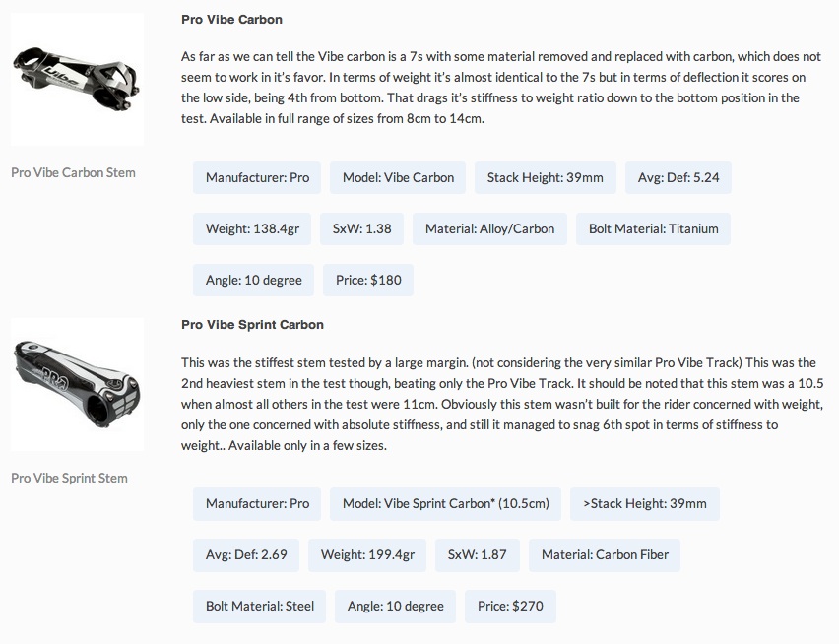Click the Pro Vibe Sprint Stem caption

[70, 478]
